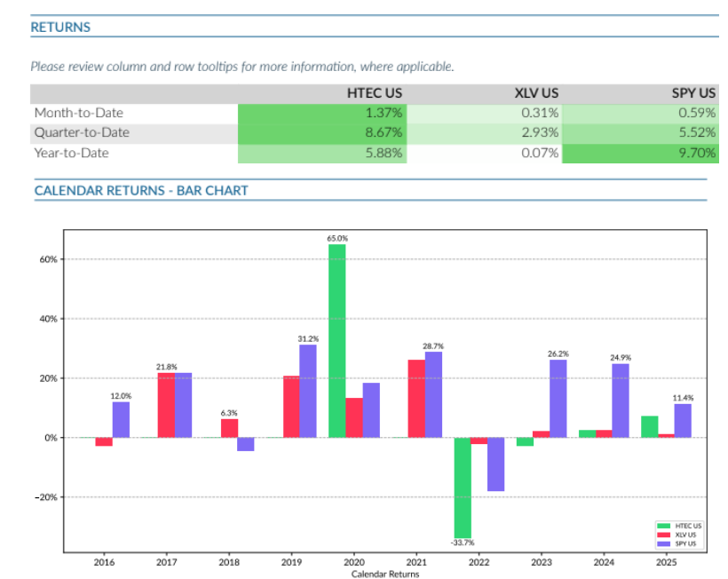This screenshot has height=579, width=728.
Task: Select the Month-to-Date row label
Action: (x=79, y=113)
